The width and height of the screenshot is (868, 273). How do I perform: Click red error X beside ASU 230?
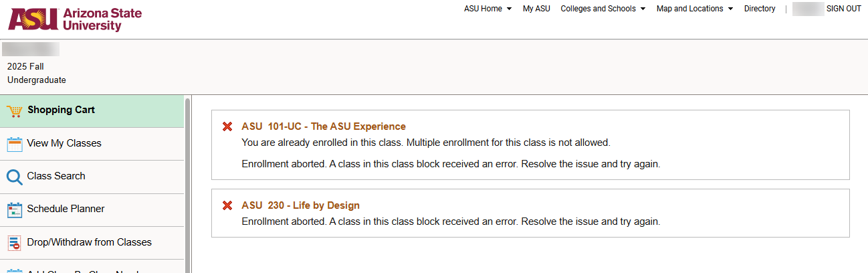227,205
